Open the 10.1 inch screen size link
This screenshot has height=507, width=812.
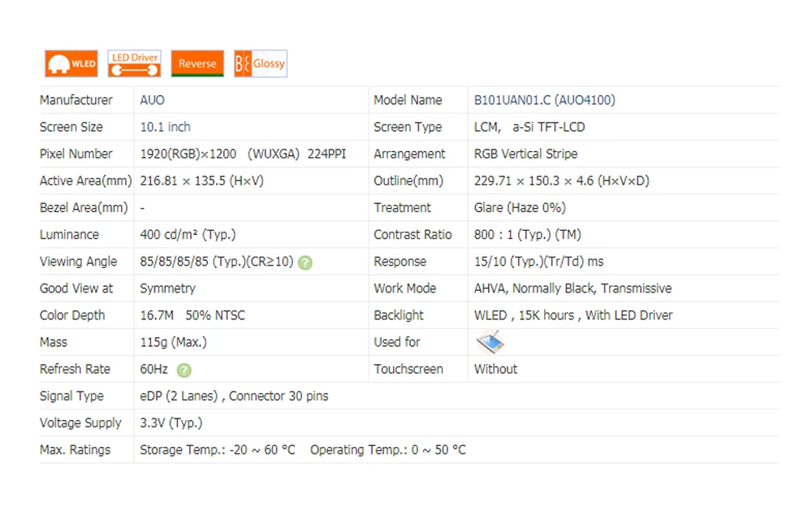(165, 127)
